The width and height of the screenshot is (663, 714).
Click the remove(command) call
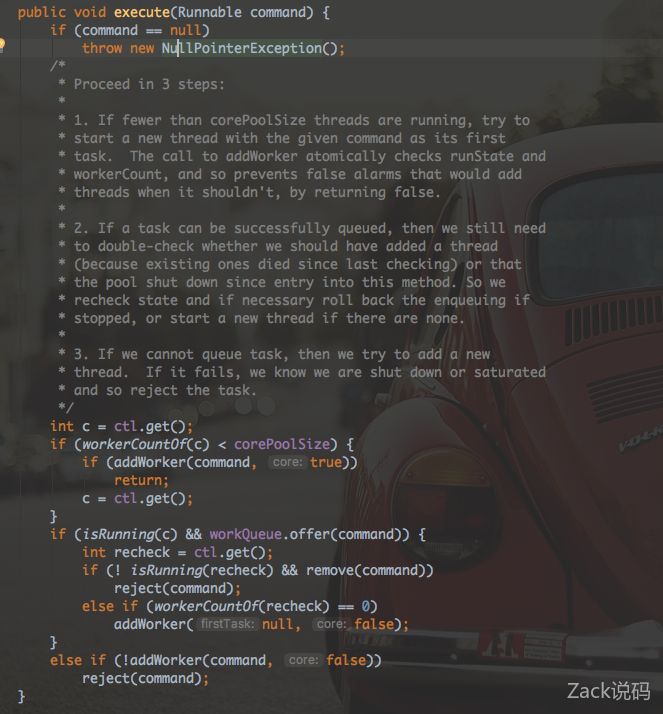tap(366, 570)
